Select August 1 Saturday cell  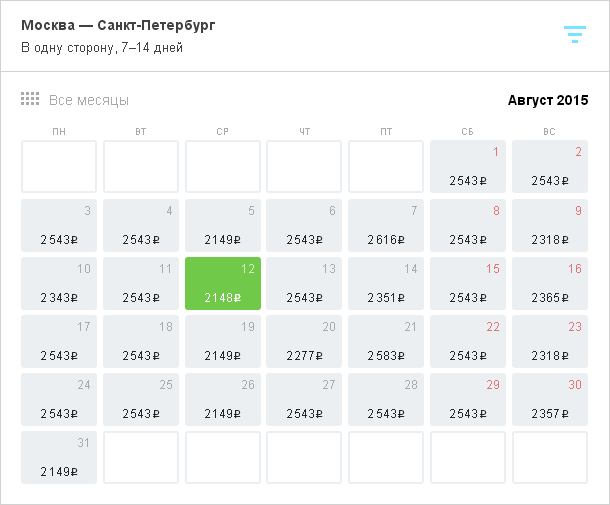pyautogui.click(x=468, y=167)
